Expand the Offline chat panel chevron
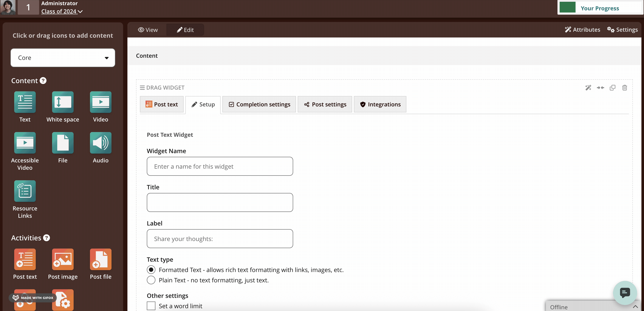Image resolution: width=644 pixels, height=311 pixels. [x=635, y=307]
